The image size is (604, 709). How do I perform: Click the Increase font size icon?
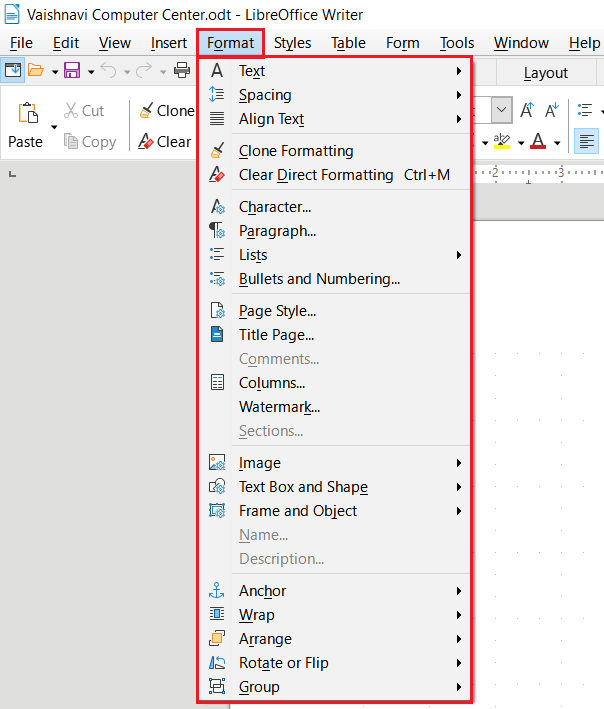(527, 110)
